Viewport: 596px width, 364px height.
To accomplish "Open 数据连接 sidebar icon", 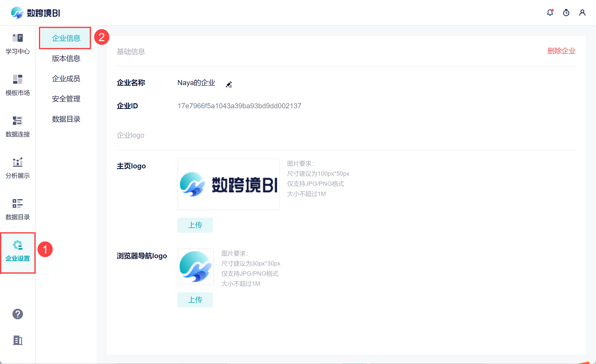I will 18,127.
